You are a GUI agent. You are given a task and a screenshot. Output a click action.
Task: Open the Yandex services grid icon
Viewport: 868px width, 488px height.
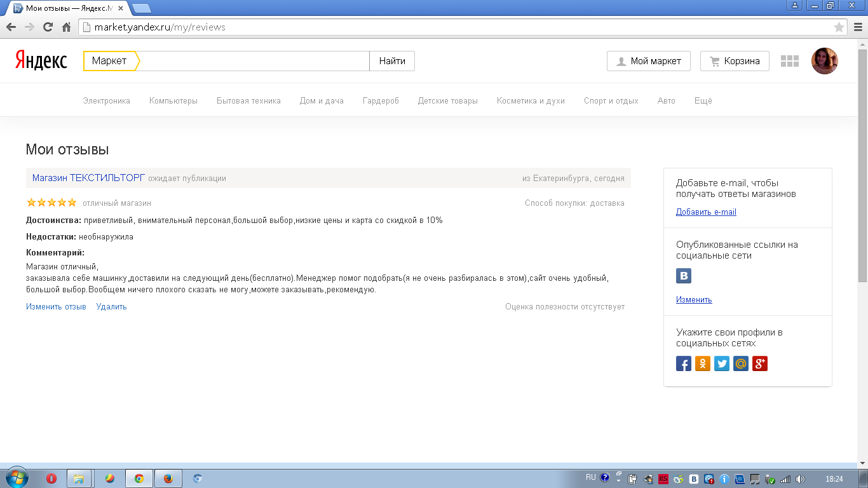(789, 61)
